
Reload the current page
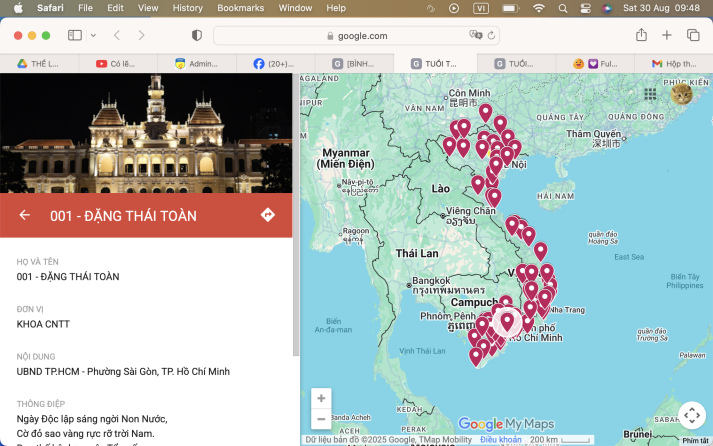[491, 35]
